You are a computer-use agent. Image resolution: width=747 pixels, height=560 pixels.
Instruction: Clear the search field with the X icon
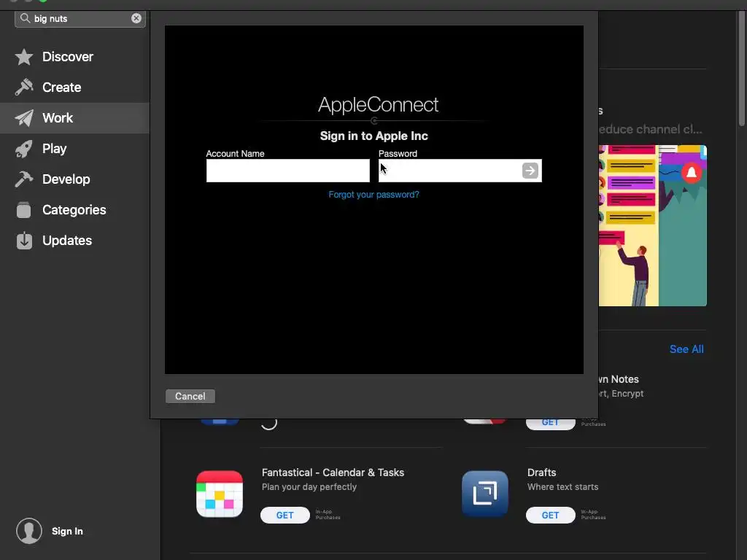tap(136, 18)
